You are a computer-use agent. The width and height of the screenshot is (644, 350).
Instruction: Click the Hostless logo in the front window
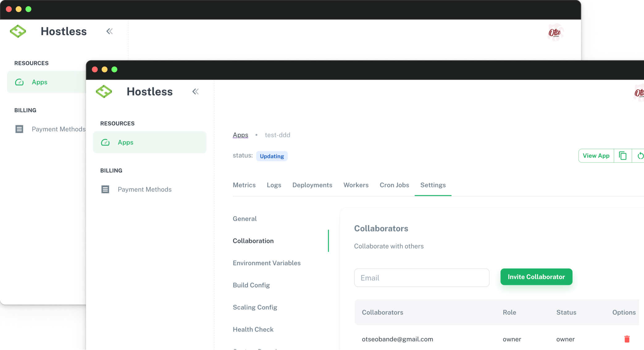click(x=104, y=92)
